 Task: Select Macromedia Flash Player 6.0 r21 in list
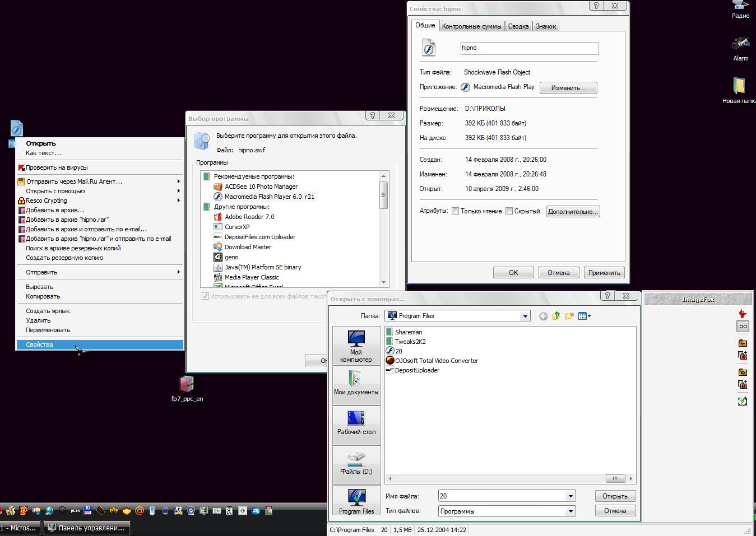tap(265, 197)
